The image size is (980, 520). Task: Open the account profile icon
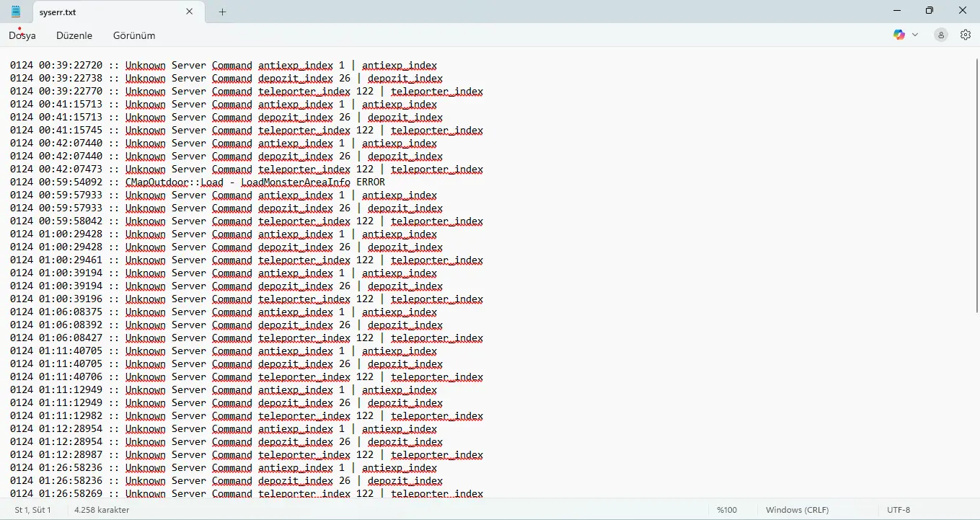point(940,35)
